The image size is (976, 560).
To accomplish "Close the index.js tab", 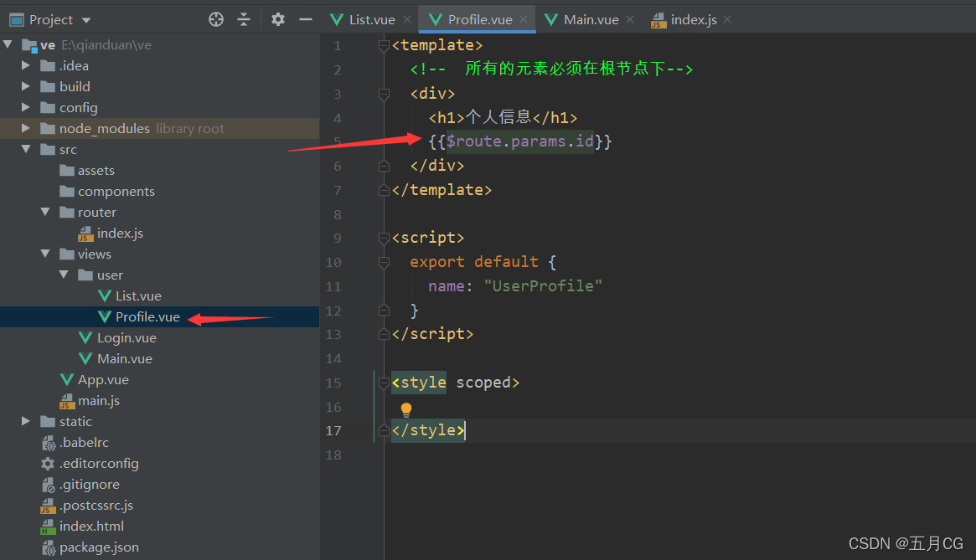I will tap(727, 19).
